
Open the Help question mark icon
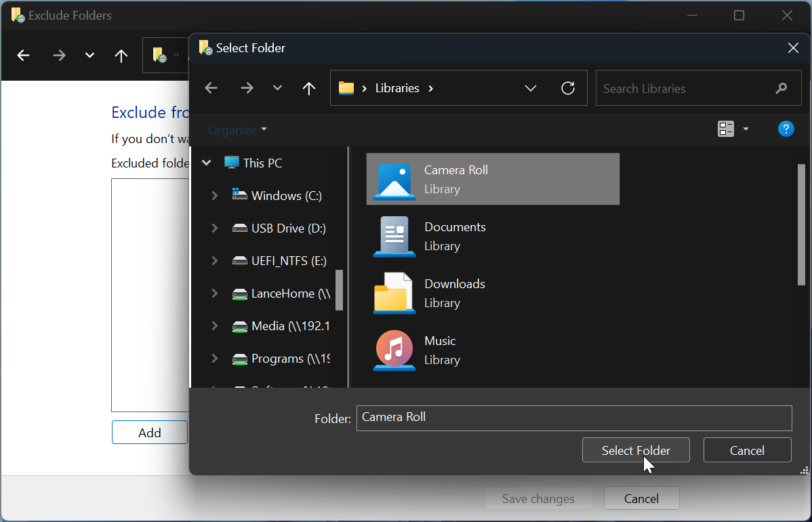[786, 129]
